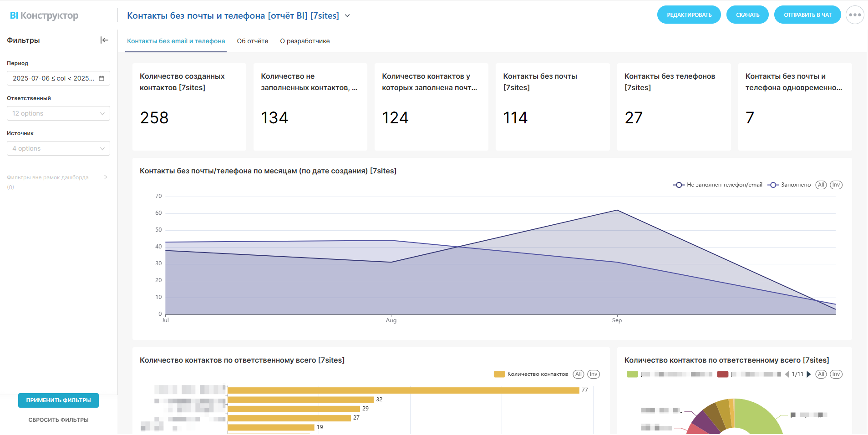Screen dimensions: 868x435
Task: Switch to 'Об отчёте' tab
Action: 252,41
